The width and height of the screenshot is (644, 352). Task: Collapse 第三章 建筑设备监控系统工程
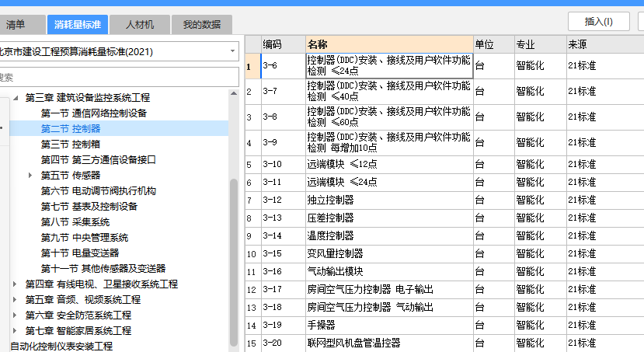point(16,98)
